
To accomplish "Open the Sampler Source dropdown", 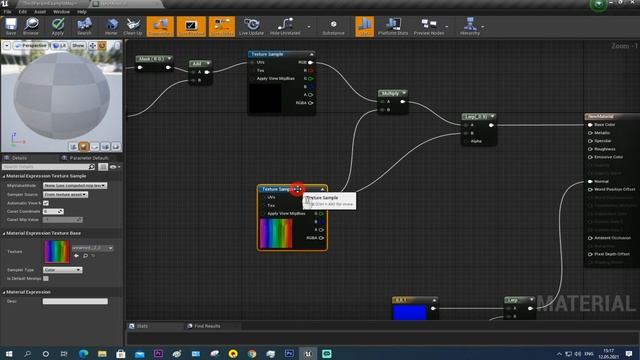I will pos(65,195).
